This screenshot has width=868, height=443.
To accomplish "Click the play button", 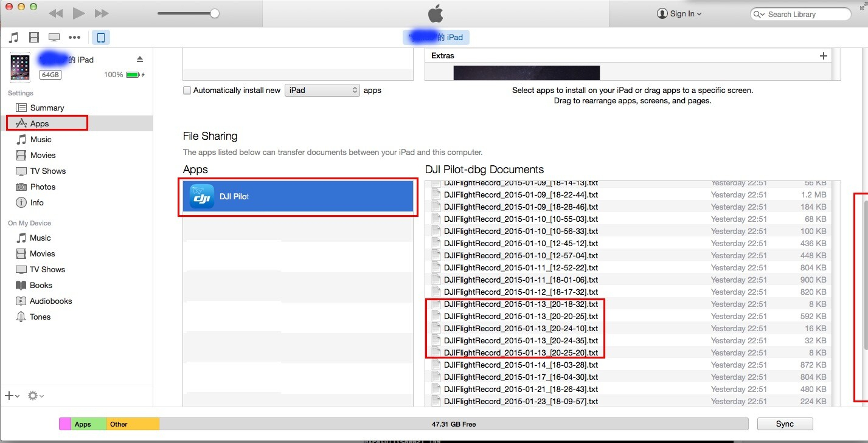I will 78,13.
